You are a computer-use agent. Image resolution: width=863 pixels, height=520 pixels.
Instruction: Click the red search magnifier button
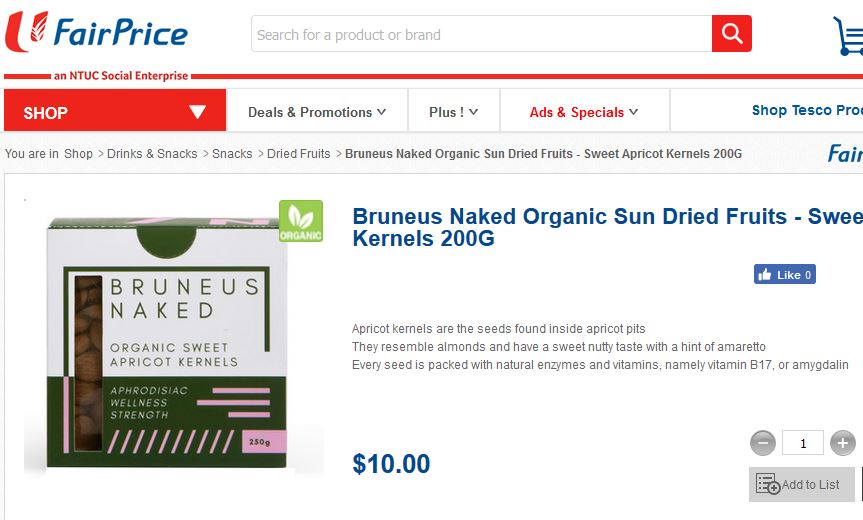(731, 34)
